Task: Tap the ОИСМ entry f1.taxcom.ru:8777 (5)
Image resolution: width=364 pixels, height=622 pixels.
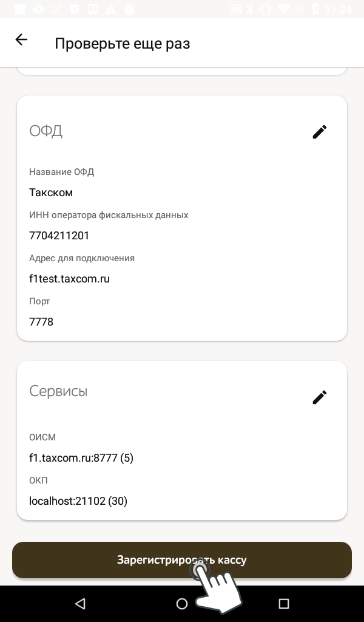Action: click(x=81, y=458)
